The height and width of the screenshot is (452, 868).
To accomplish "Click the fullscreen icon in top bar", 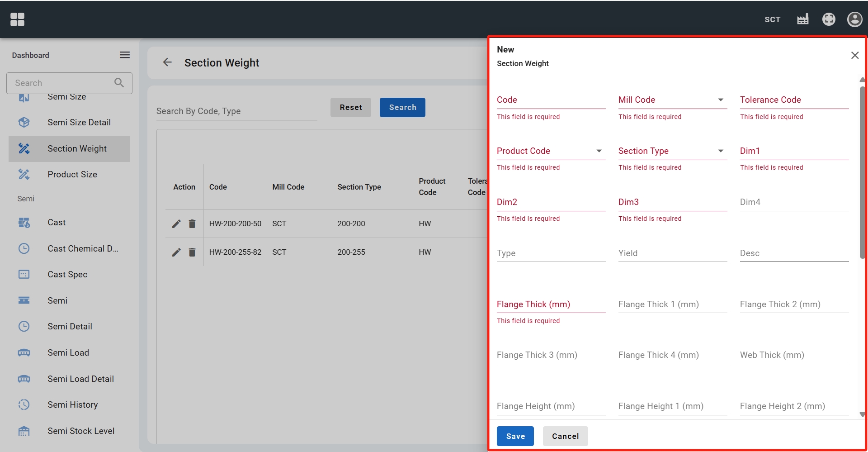I will click(x=828, y=19).
